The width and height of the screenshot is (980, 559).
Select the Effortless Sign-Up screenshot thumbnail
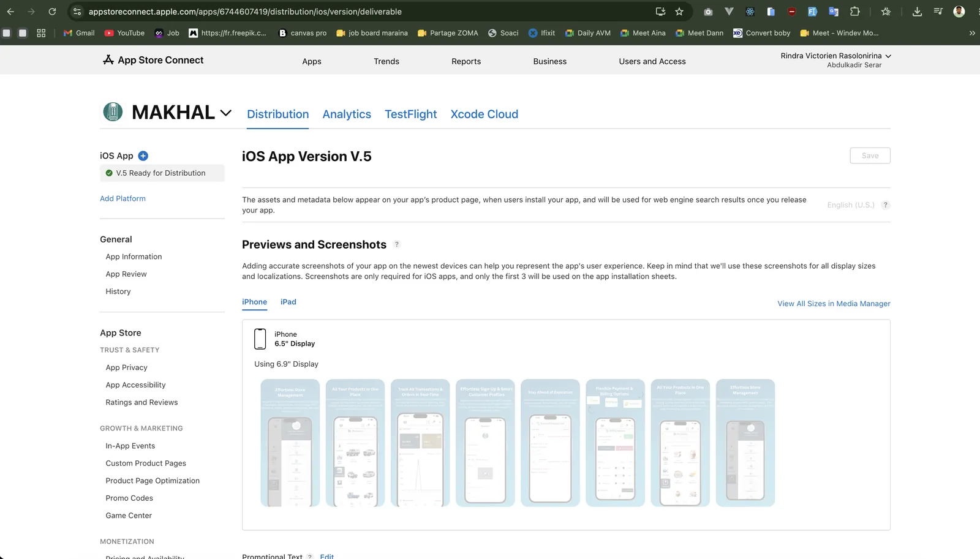pos(485,443)
